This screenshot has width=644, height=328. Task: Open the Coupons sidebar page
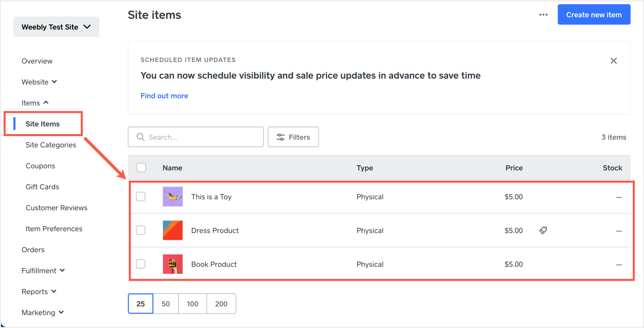click(40, 166)
